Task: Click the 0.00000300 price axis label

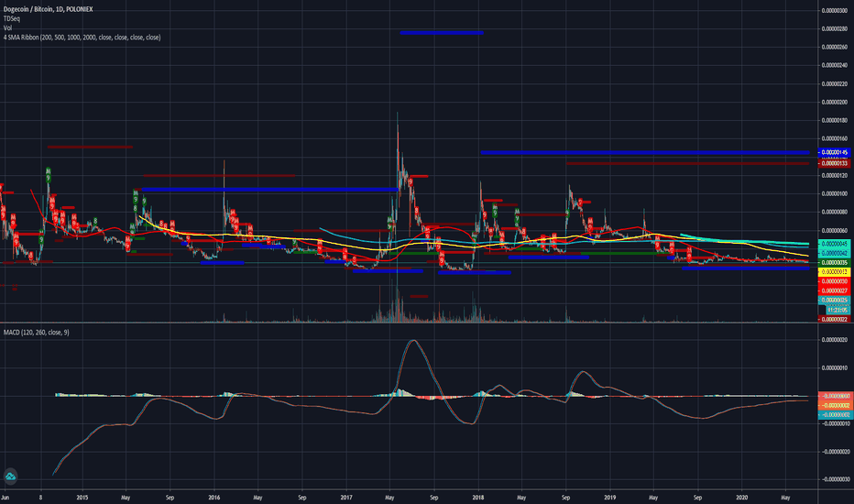Action: click(x=834, y=10)
